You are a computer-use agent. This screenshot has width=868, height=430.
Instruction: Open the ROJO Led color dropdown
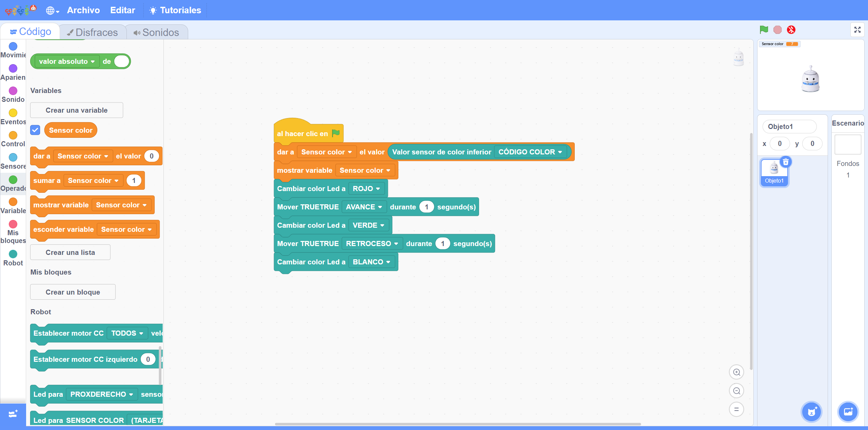(366, 189)
